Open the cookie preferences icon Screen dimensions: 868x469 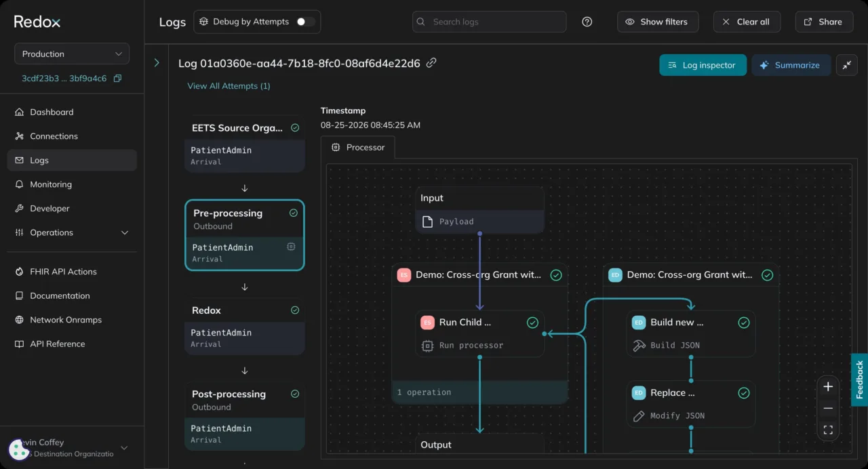[x=19, y=449]
